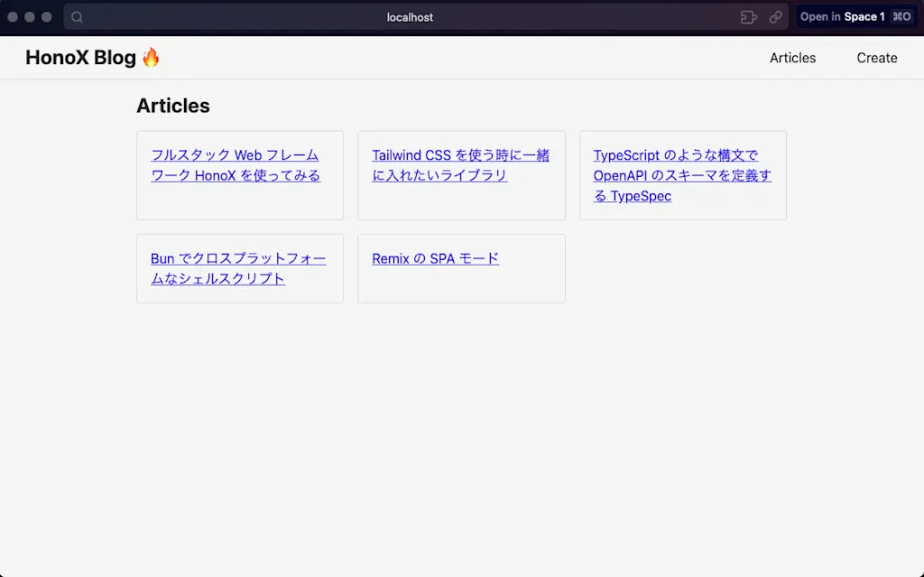The image size is (924, 577).
Task: Click the Articles page heading
Action: (173, 106)
